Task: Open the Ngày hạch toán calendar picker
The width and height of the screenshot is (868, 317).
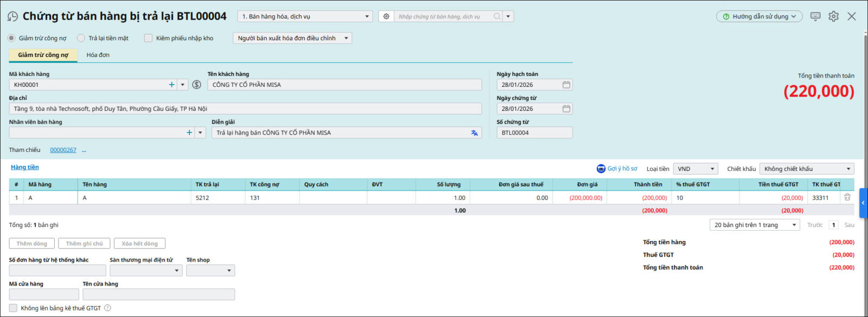Action: [x=566, y=85]
